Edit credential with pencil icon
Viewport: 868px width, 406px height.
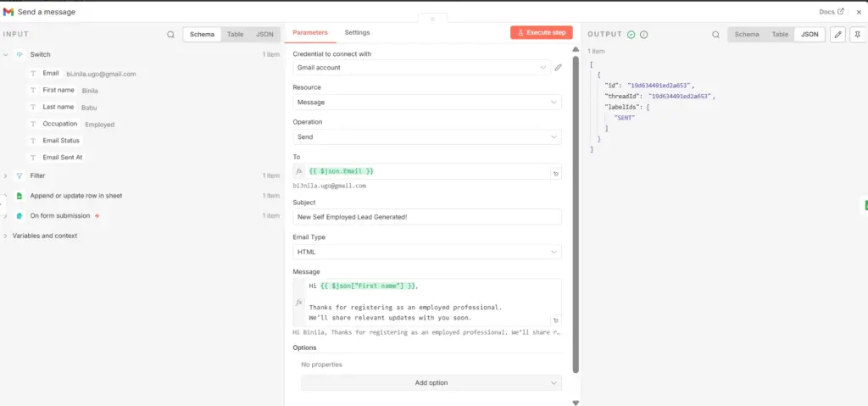click(x=558, y=68)
